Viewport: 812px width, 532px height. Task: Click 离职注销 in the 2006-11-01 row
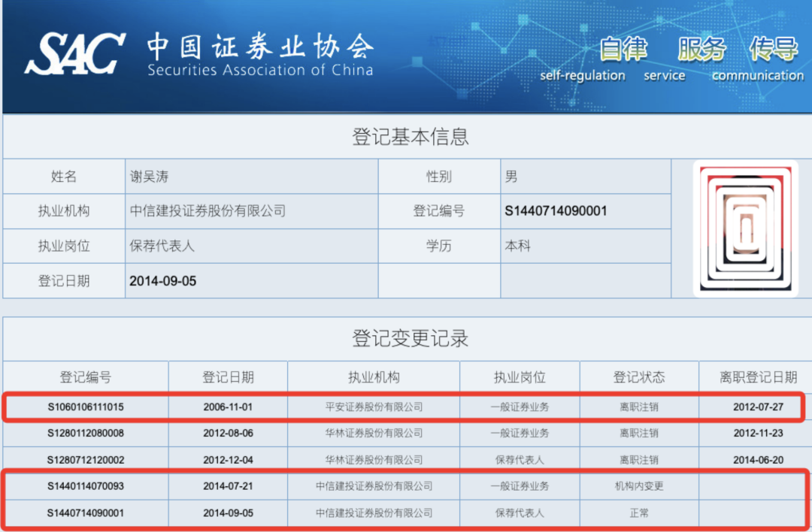pos(639,407)
